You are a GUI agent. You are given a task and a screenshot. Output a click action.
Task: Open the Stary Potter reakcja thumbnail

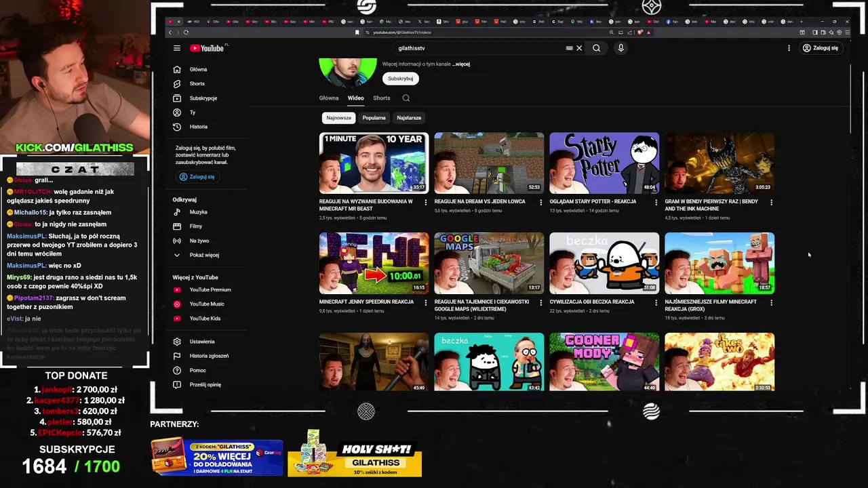tap(604, 163)
